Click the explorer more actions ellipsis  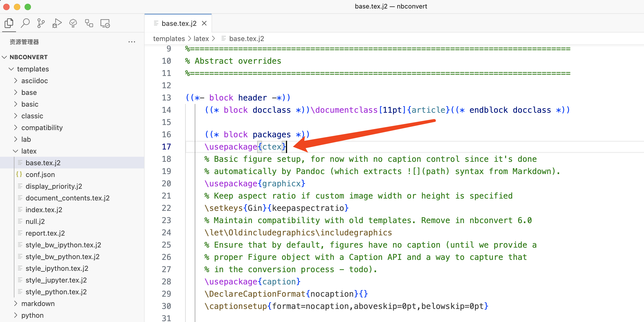132,42
